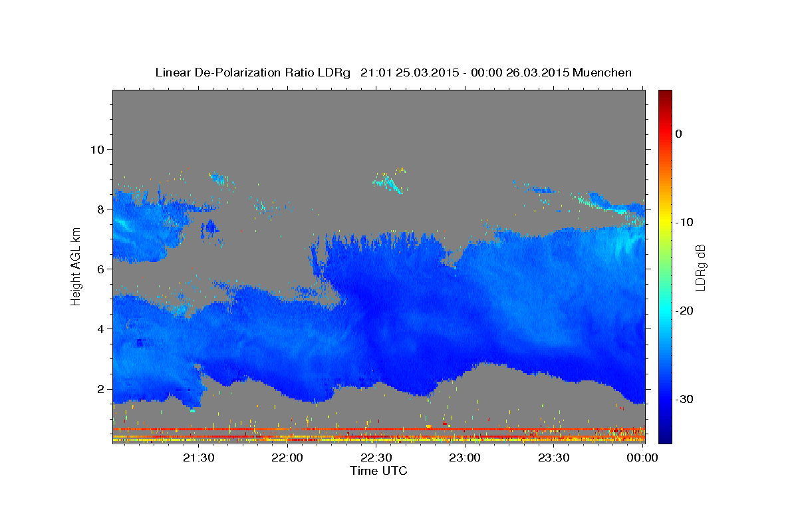Click the 'Muenchen' location label in title
The image size is (798, 532).
click(602, 72)
